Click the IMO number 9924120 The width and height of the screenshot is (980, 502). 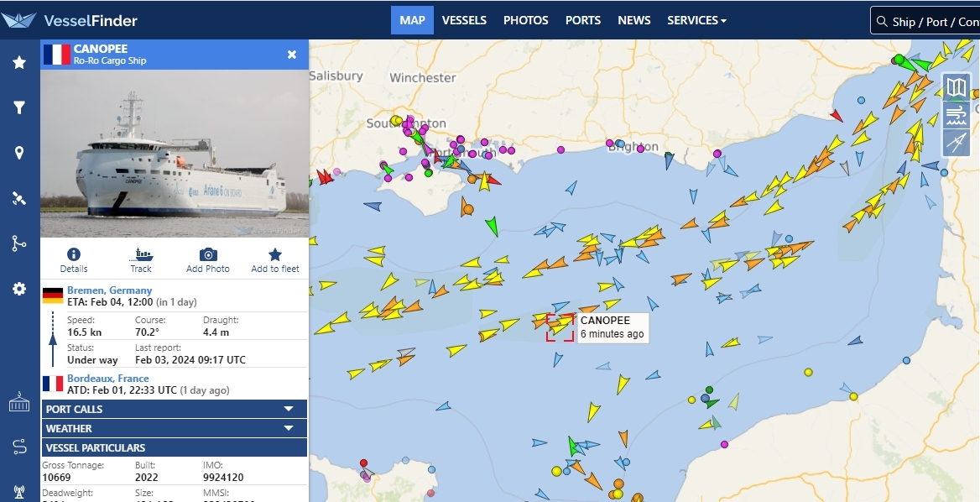point(223,478)
